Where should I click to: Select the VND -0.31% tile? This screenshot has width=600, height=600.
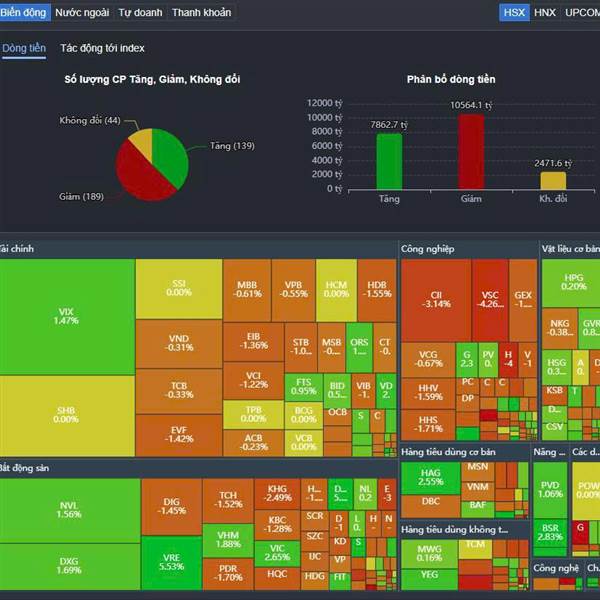pos(179,343)
